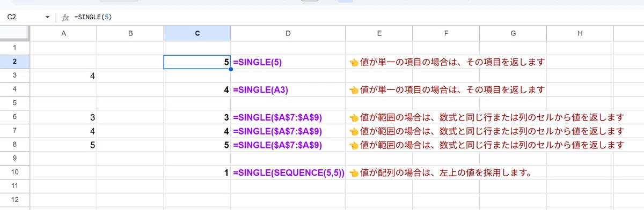Click cell D4 with =SINGLE(A3)
The width and height of the screenshot is (644, 210).
pyautogui.click(x=288, y=89)
